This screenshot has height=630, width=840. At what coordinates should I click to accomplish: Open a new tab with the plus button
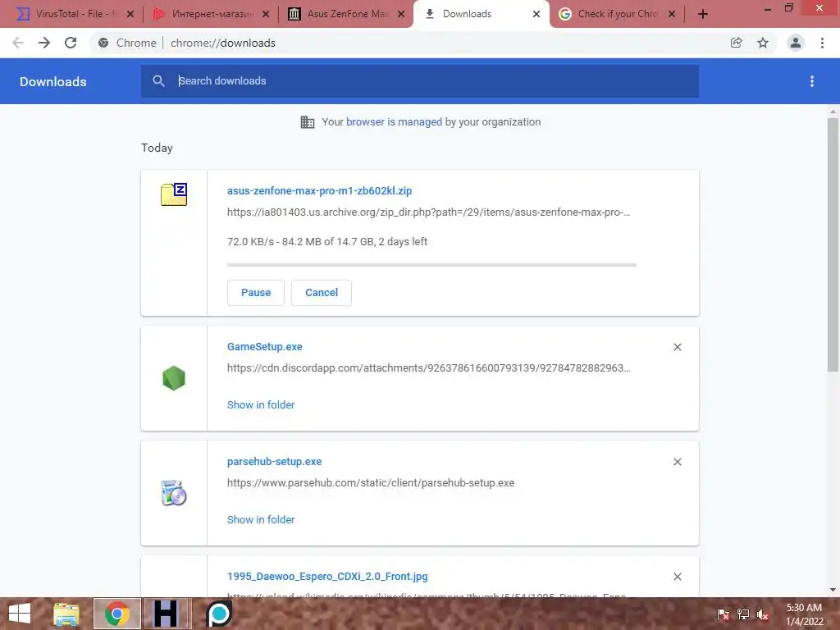pos(703,14)
